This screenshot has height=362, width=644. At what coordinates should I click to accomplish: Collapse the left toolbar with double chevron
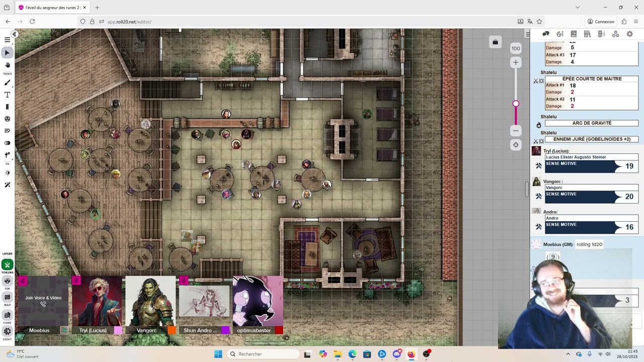(x=15, y=34)
